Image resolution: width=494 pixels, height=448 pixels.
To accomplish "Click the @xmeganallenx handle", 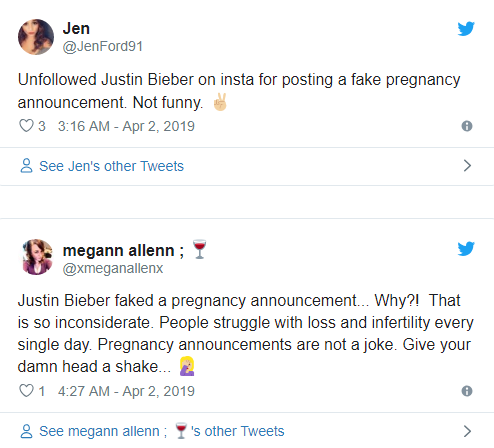I will coord(113,268).
